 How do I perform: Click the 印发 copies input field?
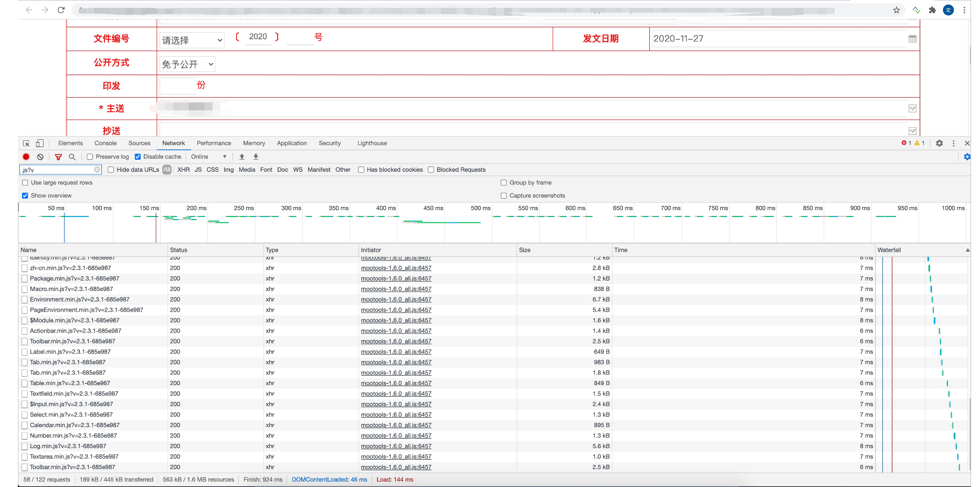tap(177, 86)
